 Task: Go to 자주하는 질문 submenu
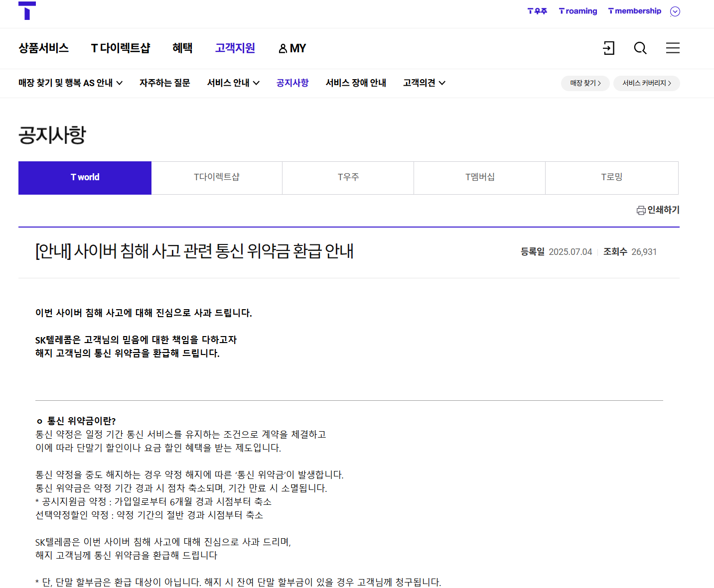pos(165,83)
